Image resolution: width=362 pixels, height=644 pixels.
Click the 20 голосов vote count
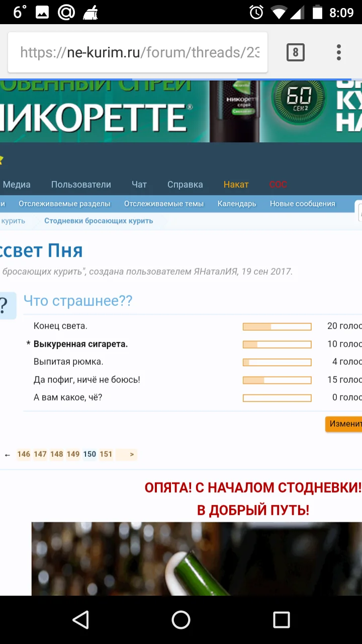pos(344,326)
